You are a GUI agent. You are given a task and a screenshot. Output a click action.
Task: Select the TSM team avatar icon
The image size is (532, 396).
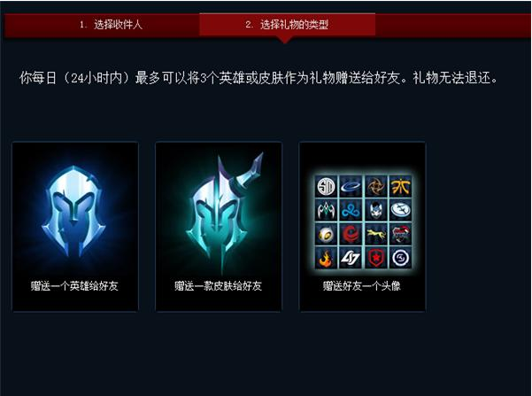coord(326,186)
